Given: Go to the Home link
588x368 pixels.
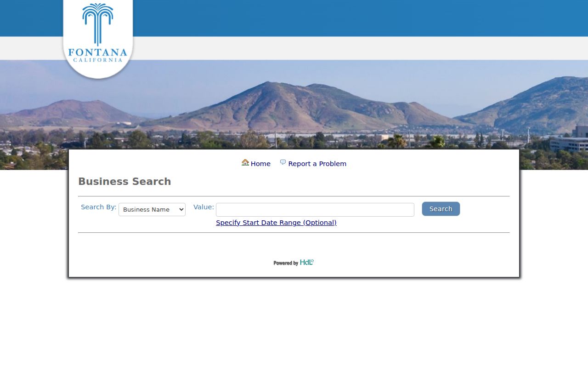Looking at the screenshot, I should (x=260, y=164).
